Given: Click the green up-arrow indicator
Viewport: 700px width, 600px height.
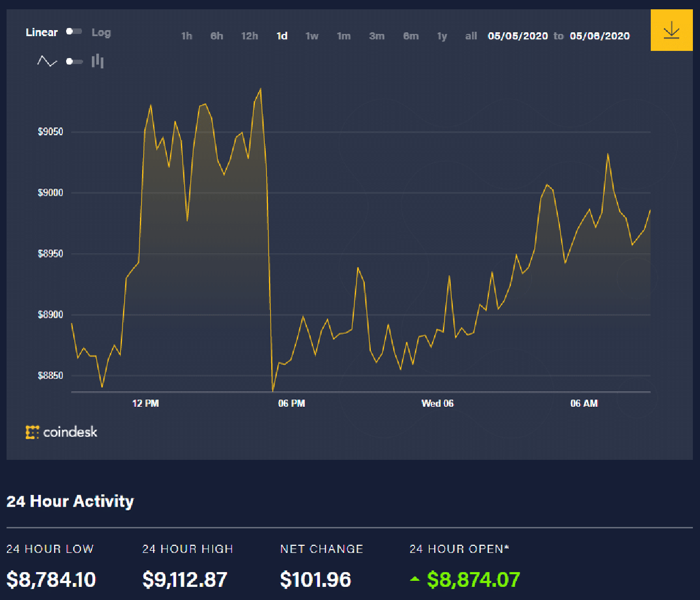Looking at the screenshot, I should pos(415,579).
